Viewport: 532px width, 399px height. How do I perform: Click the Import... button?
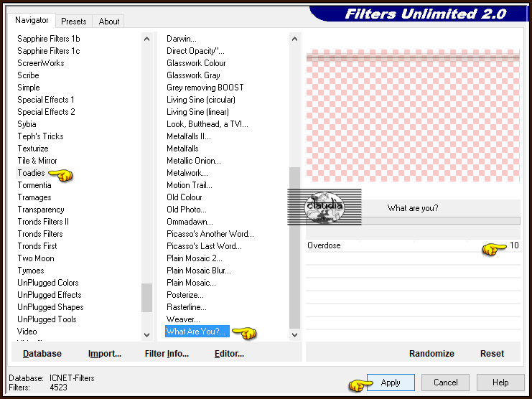tap(105, 354)
